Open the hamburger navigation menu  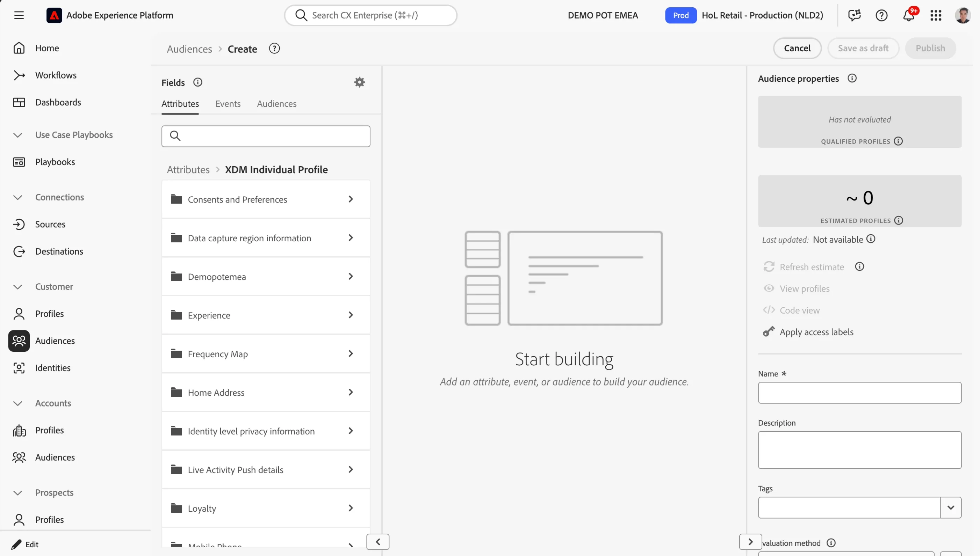19,15
